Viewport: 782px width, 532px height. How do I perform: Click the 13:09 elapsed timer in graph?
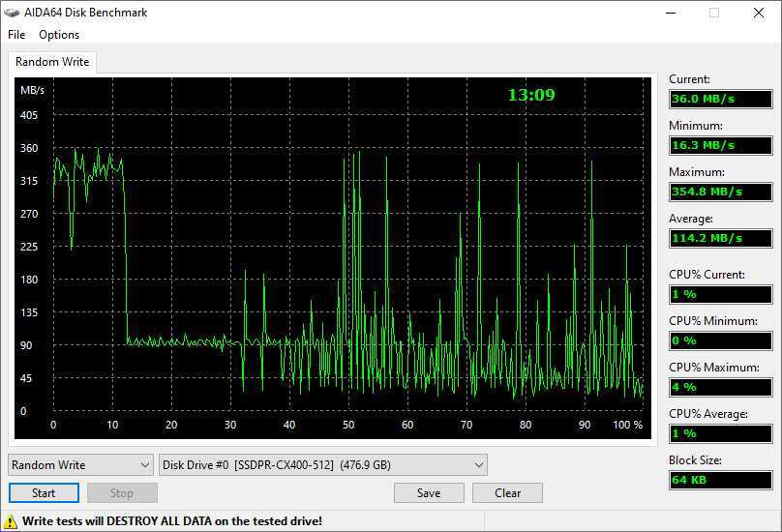point(531,95)
